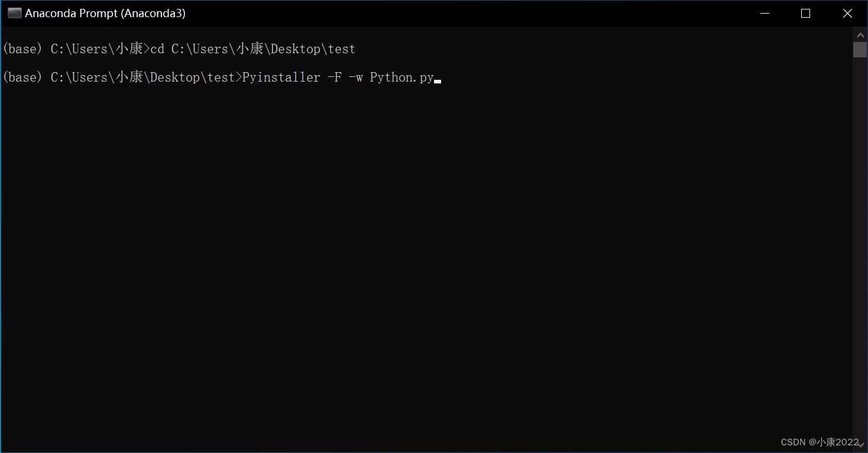Click the empty scrollbar track below the thumb

coord(860,237)
